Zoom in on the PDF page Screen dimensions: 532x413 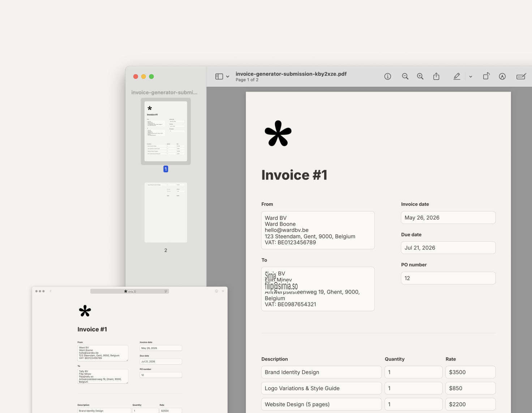click(x=420, y=76)
